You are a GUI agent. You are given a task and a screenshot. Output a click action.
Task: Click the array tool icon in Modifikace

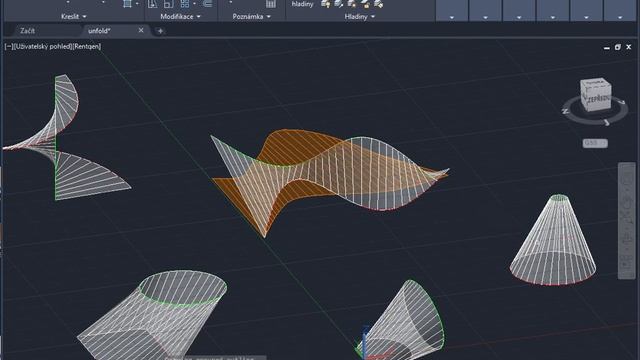[185, 4]
